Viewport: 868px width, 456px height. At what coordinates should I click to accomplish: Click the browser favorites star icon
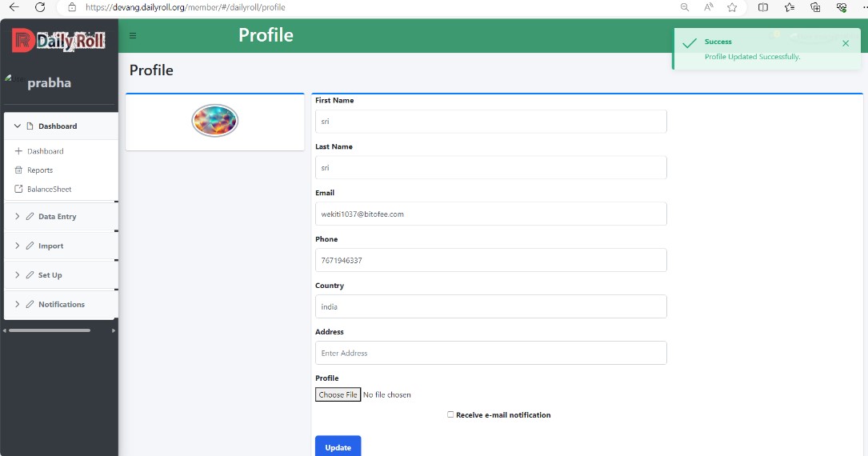(x=732, y=7)
